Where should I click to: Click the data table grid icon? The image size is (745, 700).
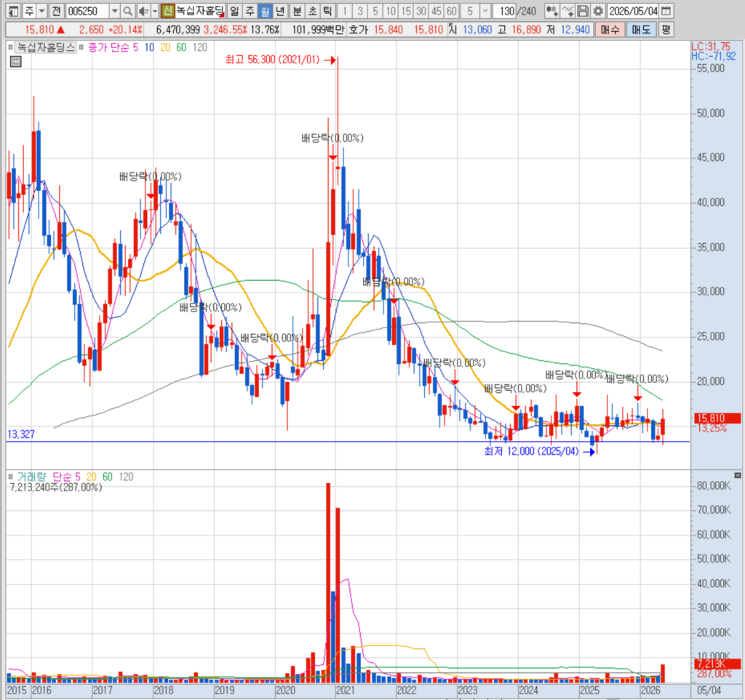pyautogui.click(x=16, y=61)
